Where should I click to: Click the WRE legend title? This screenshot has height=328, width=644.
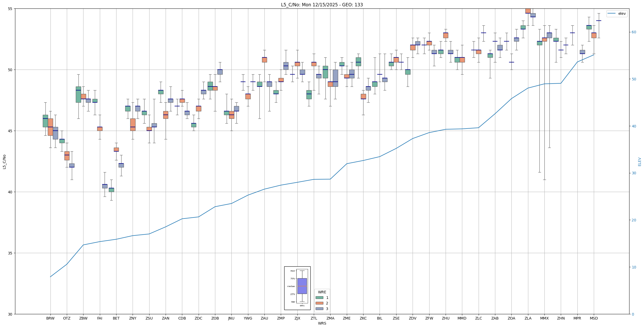[322, 292]
